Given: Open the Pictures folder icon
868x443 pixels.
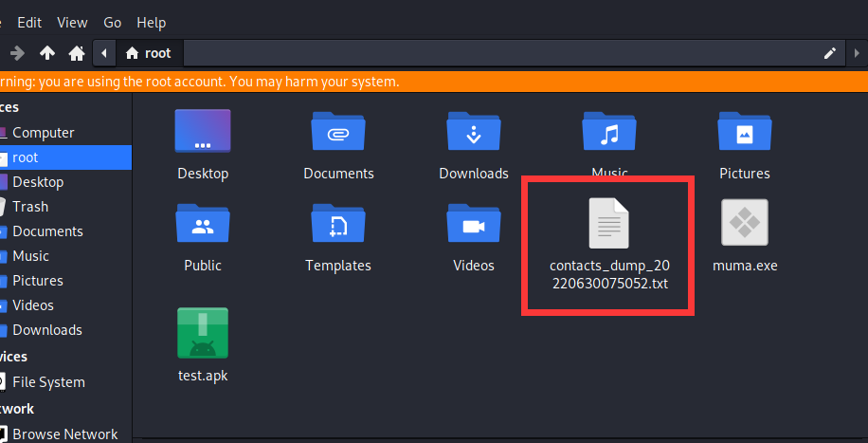Looking at the screenshot, I should point(744,132).
